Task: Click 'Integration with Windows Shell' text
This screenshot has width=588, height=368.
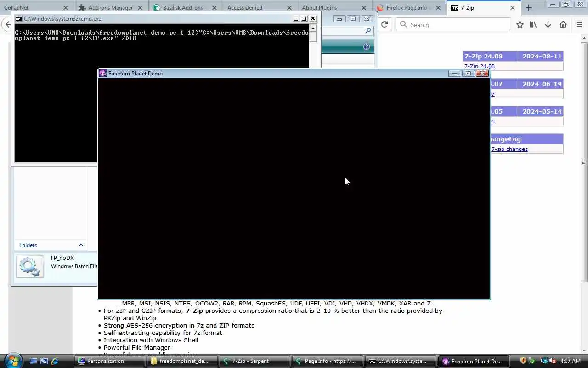Action: coord(151,340)
